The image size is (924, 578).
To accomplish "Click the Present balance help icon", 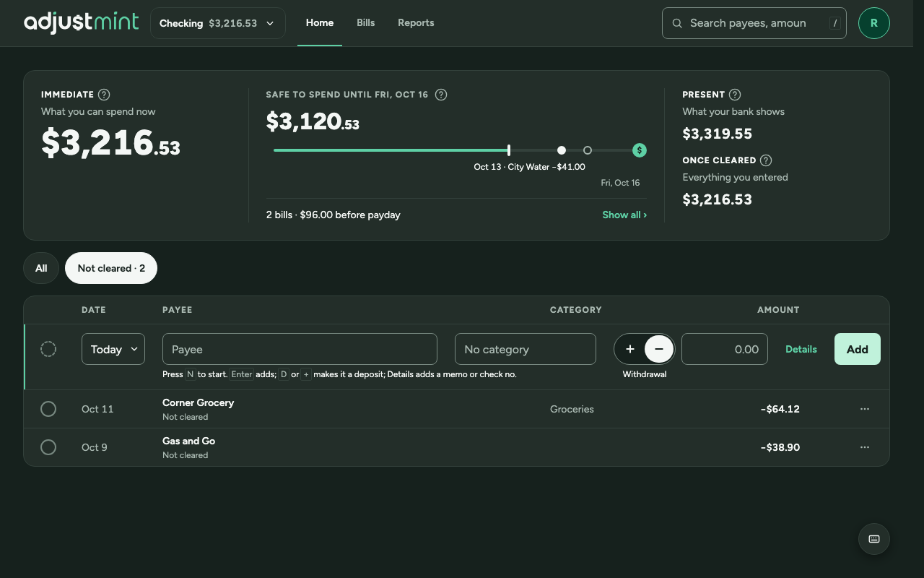I will pyautogui.click(x=735, y=95).
